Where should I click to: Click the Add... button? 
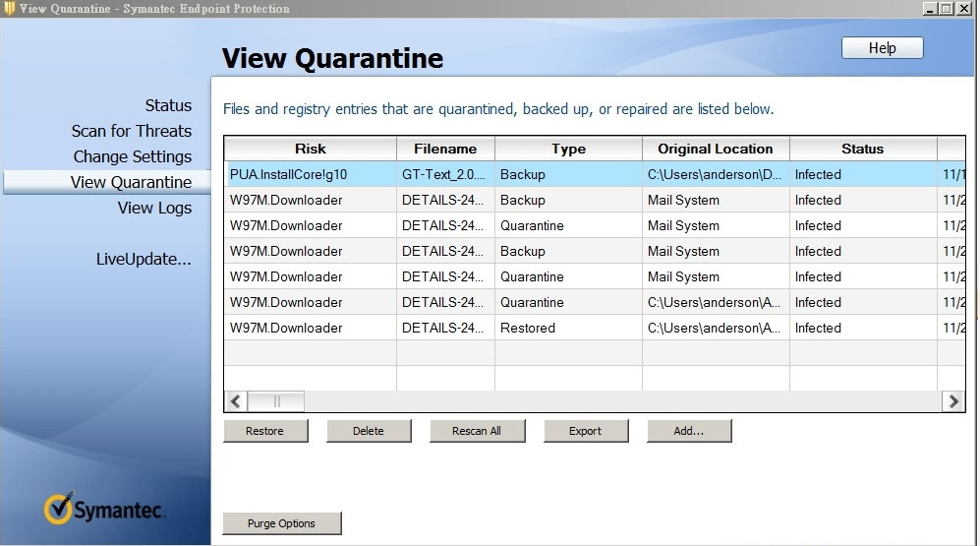[x=689, y=431]
